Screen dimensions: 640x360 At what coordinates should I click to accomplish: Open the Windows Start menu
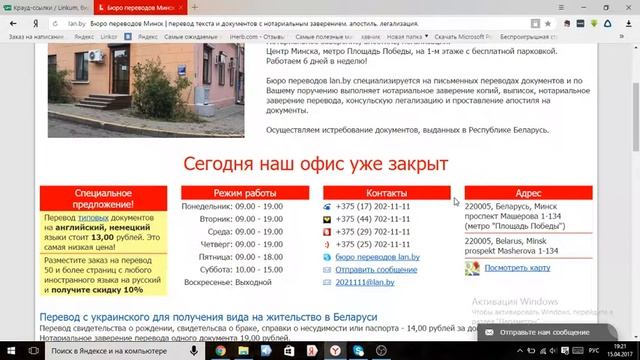[11, 351]
